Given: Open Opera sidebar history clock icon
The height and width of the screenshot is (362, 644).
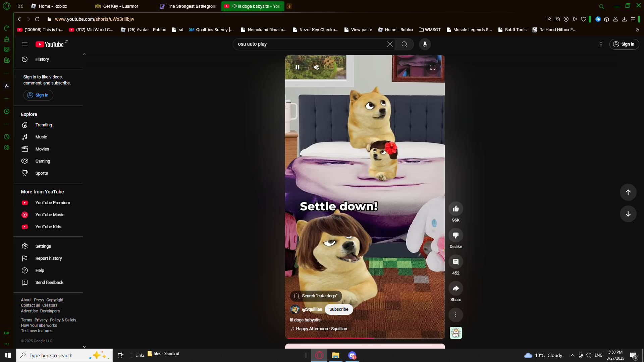Looking at the screenshot, I should pos(7,137).
